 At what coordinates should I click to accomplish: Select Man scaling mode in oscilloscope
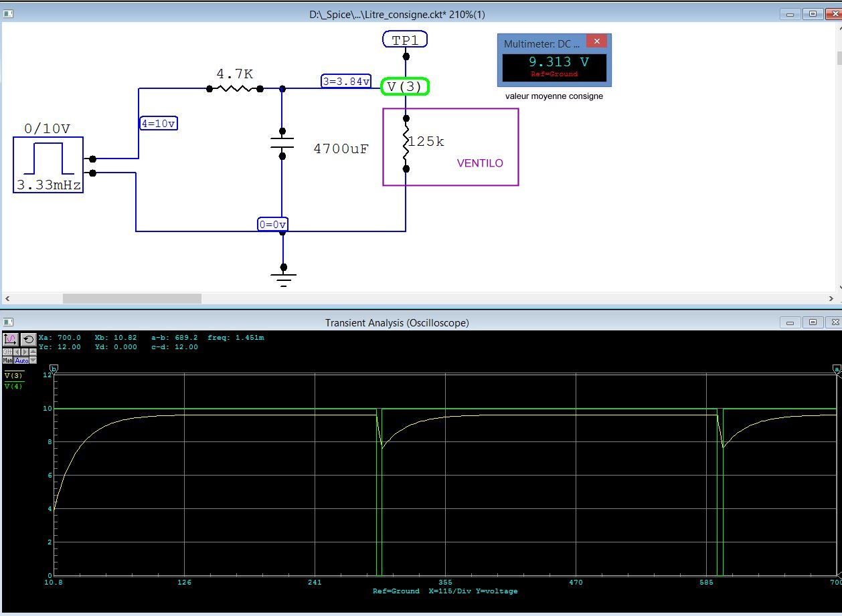point(7,360)
